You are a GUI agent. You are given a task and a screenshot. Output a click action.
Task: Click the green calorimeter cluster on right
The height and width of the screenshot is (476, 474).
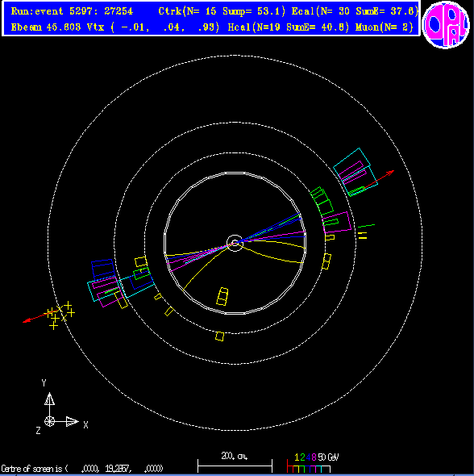pyautogui.click(x=322, y=202)
